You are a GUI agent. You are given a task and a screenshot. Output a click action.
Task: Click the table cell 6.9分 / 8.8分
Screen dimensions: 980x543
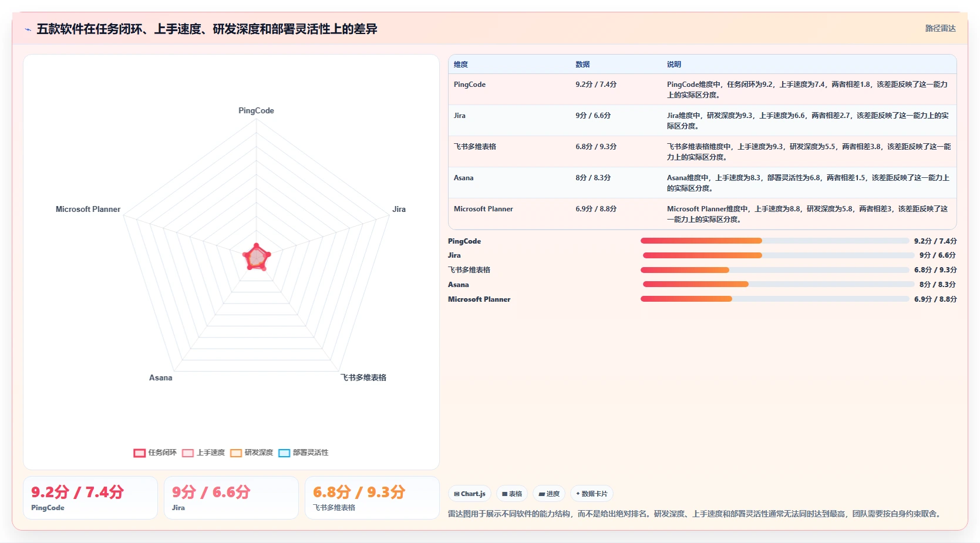pos(596,209)
